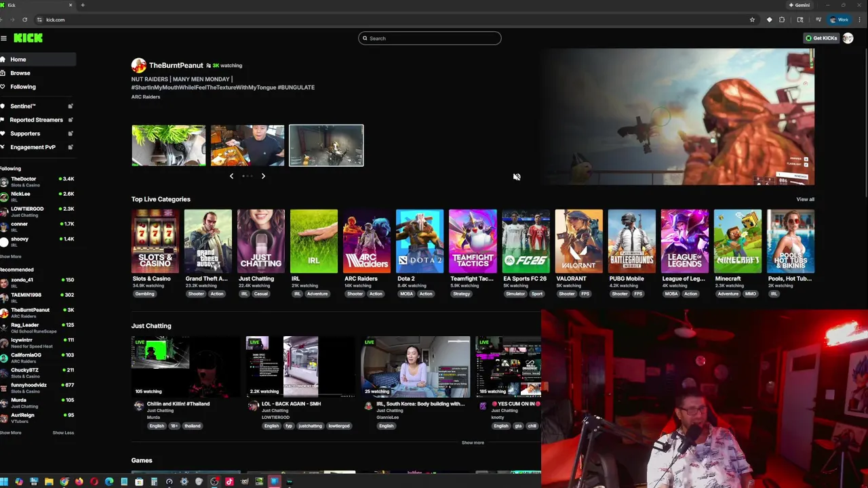Click the ARC Raiders link under stream title
The height and width of the screenshot is (488, 868).
click(x=146, y=97)
